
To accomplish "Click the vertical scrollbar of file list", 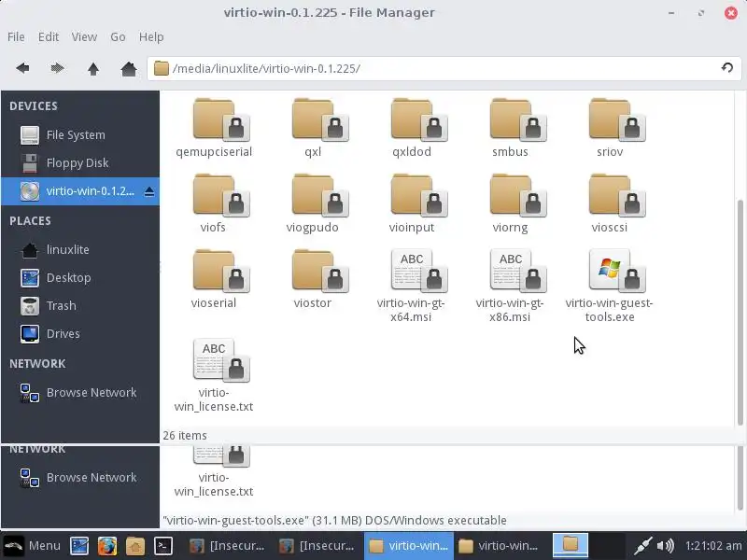I will click(x=740, y=312).
